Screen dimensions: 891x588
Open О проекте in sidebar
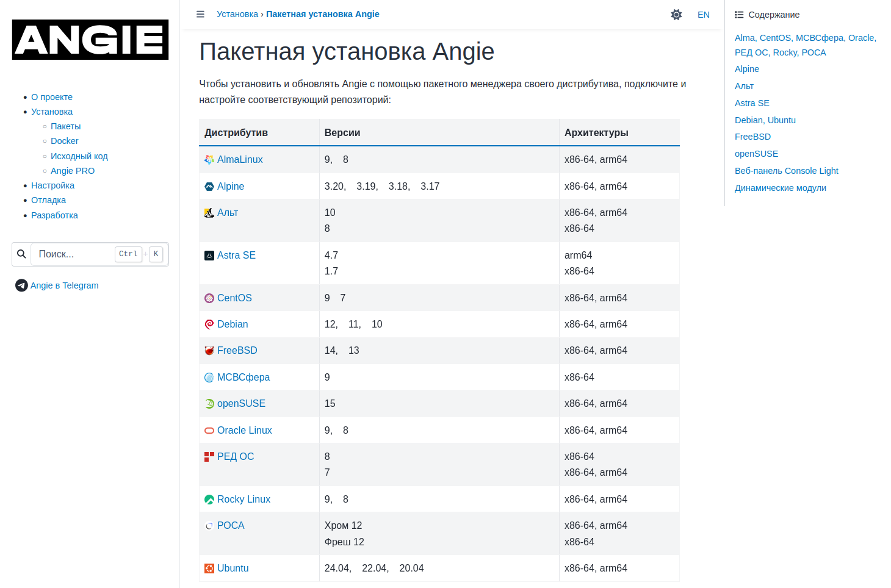[x=52, y=97]
